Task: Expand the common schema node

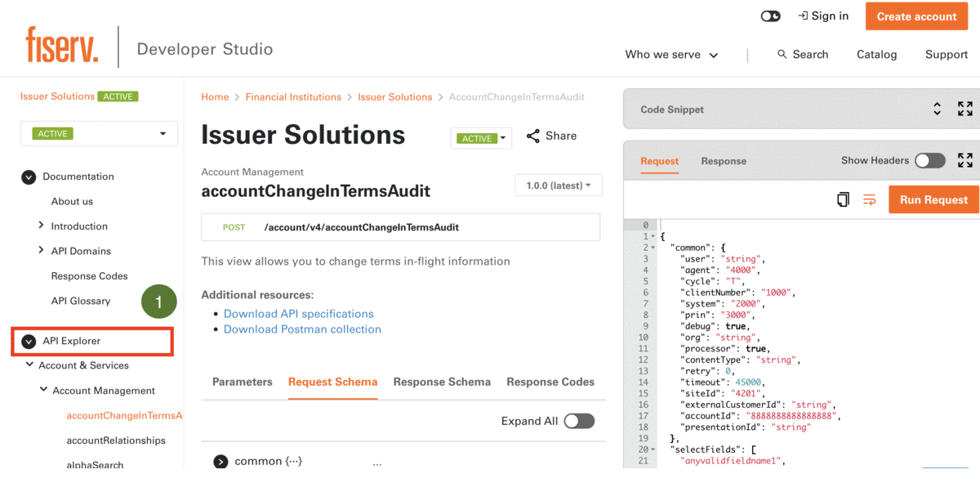Action: point(220,462)
